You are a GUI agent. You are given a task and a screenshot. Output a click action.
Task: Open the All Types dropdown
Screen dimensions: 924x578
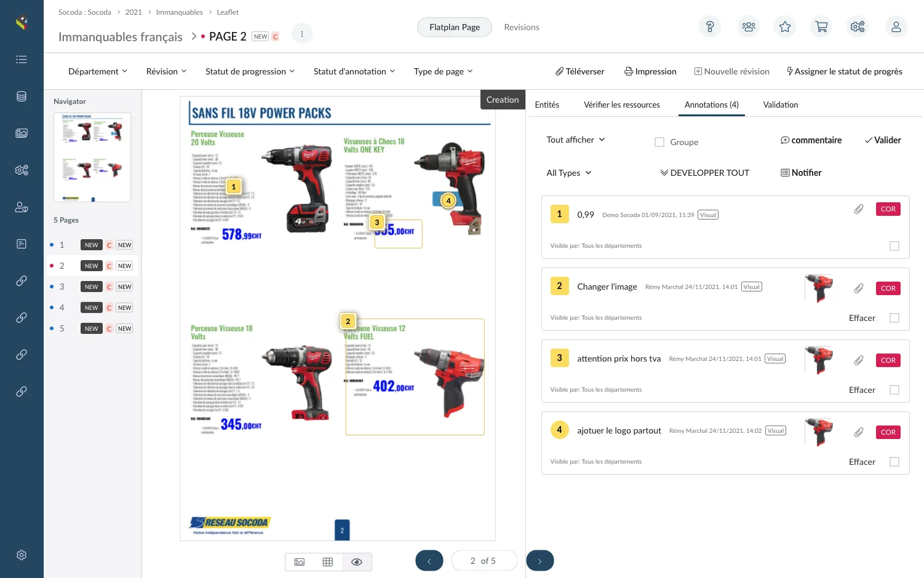(569, 173)
